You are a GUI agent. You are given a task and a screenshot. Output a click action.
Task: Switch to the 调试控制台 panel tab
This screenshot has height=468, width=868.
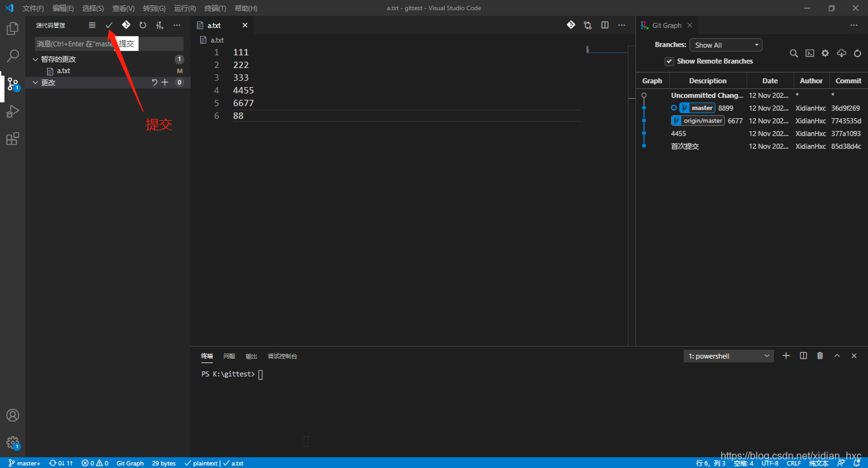[x=282, y=356]
